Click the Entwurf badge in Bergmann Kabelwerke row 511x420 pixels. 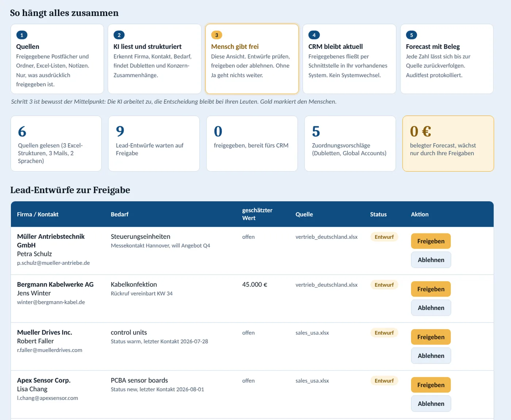pyautogui.click(x=384, y=285)
